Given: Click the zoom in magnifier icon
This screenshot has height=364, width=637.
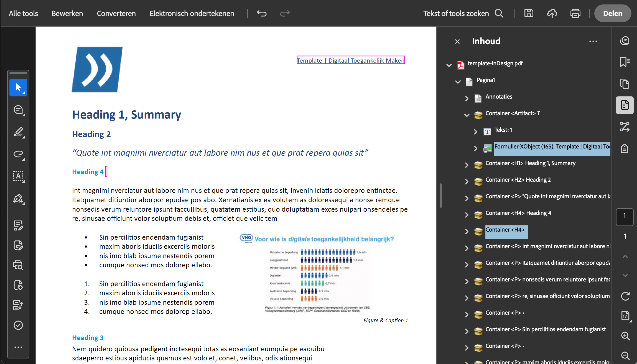Looking at the screenshot, I should tap(625, 336).
